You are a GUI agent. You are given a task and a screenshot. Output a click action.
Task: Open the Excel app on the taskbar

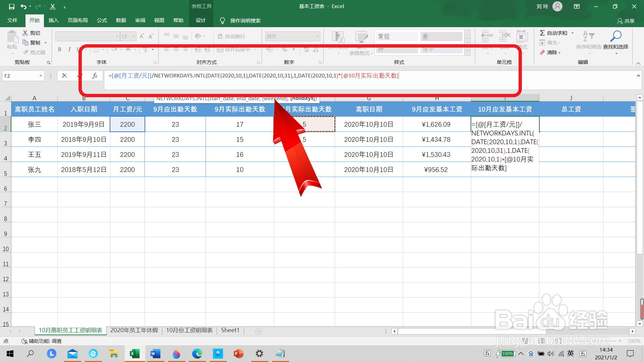click(x=135, y=354)
